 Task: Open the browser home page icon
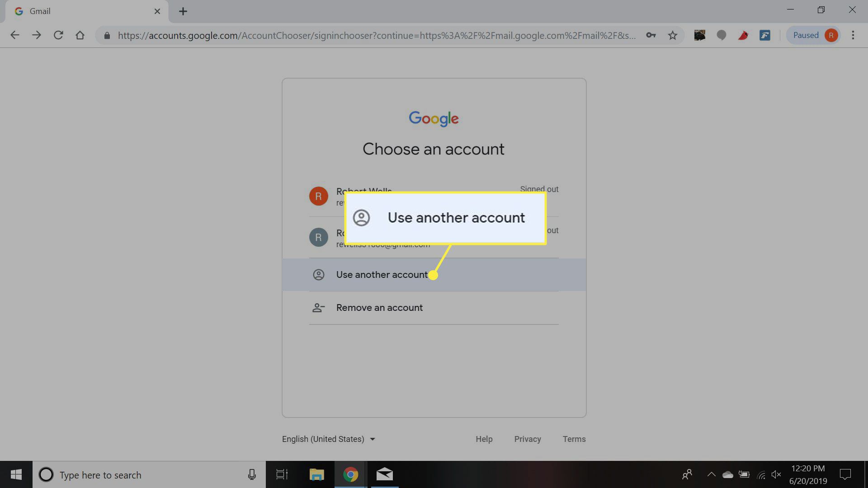tap(80, 35)
